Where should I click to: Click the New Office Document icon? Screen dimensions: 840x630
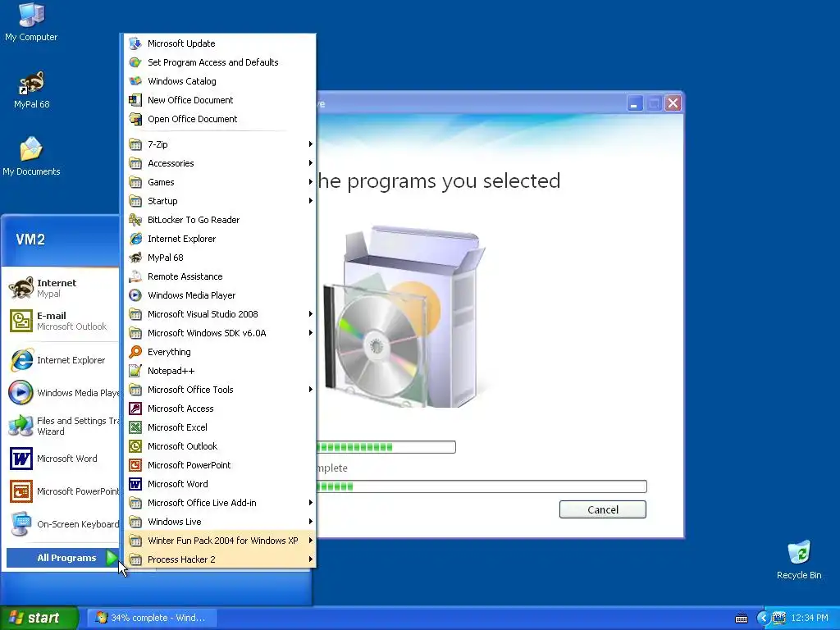(x=135, y=100)
